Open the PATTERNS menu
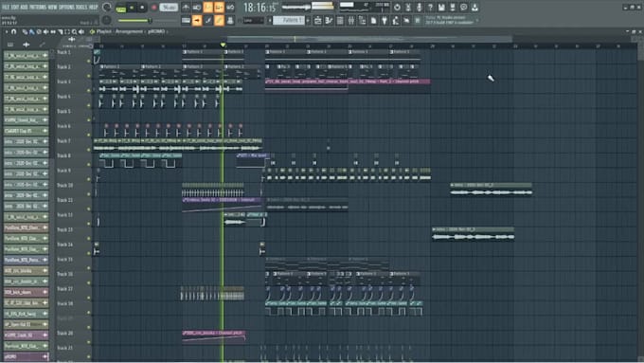 click(37, 7)
